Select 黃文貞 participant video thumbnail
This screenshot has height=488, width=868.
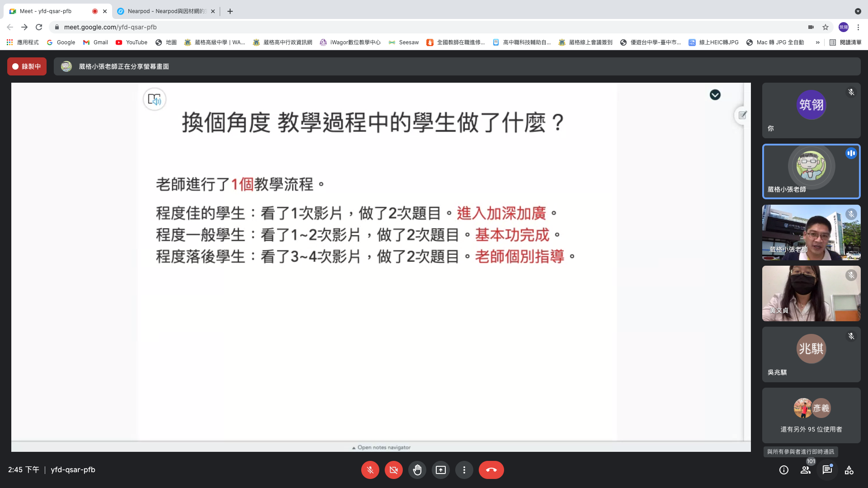[x=811, y=293]
